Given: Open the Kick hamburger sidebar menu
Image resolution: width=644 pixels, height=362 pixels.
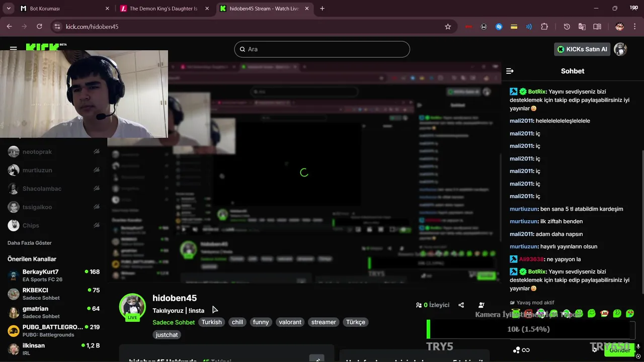Looking at the screenshot, I should tap(14, 48).
